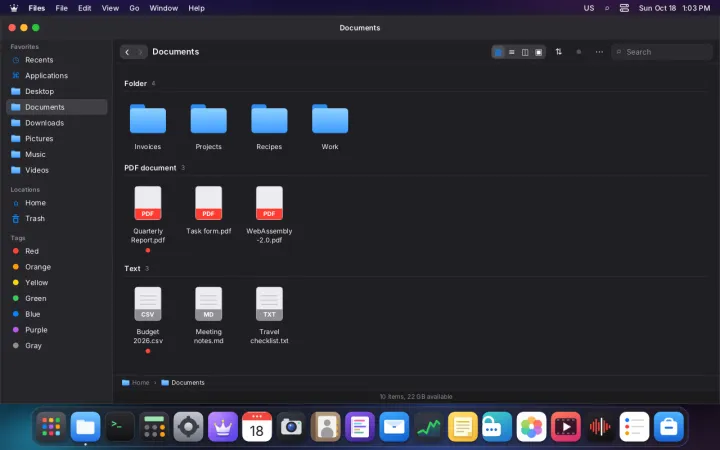Viewport: 720px width, 450px height.
Task: Open Control Center in menu bar
Action: (624, 8)
